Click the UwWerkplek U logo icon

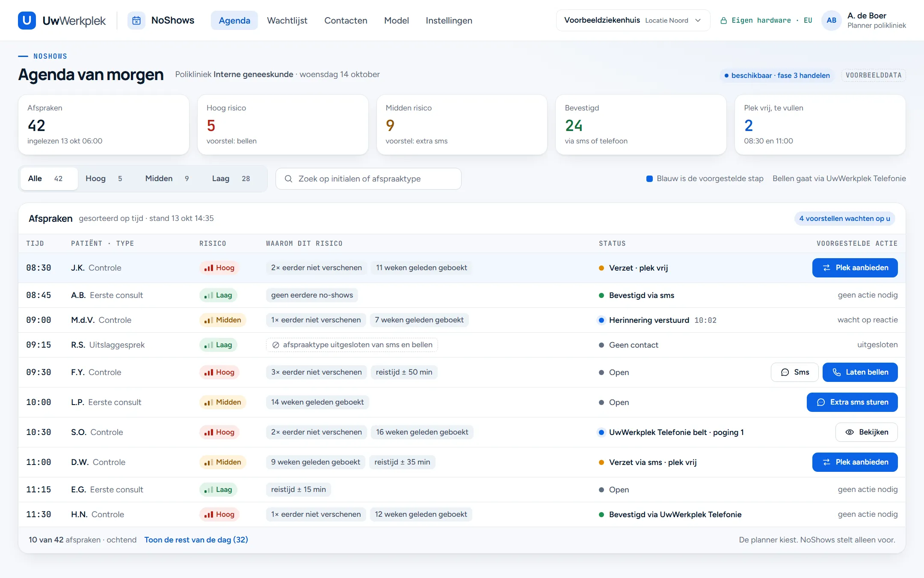[x=27, y=20]
